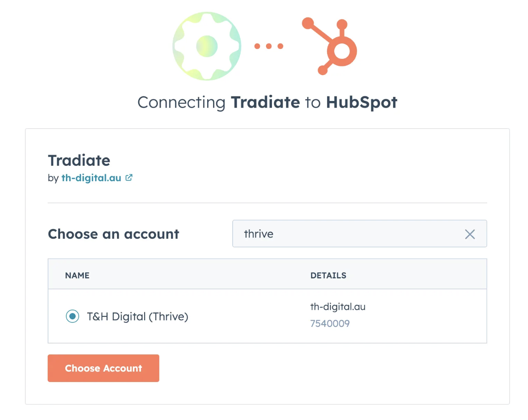Click the word "Connecting" in the title
Image resolution: width=528 pixels, height=420 pixels.
click(x=181, y=102)
